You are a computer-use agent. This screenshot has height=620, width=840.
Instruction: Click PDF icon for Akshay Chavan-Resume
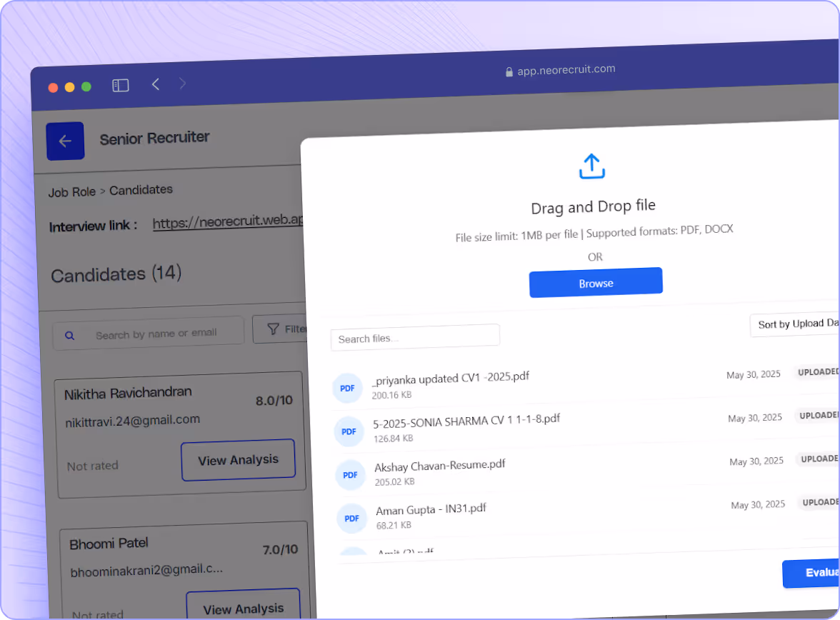[x=350, y=475]
